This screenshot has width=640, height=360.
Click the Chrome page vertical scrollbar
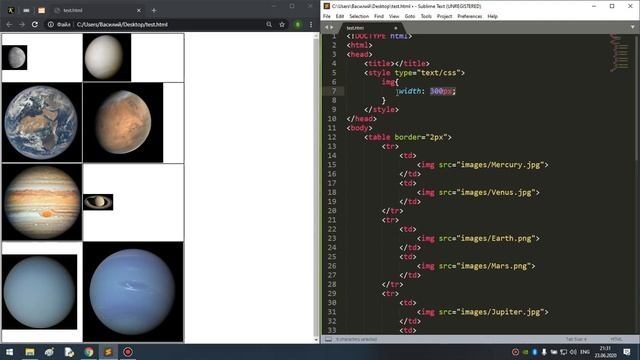[x=316, y=188]
